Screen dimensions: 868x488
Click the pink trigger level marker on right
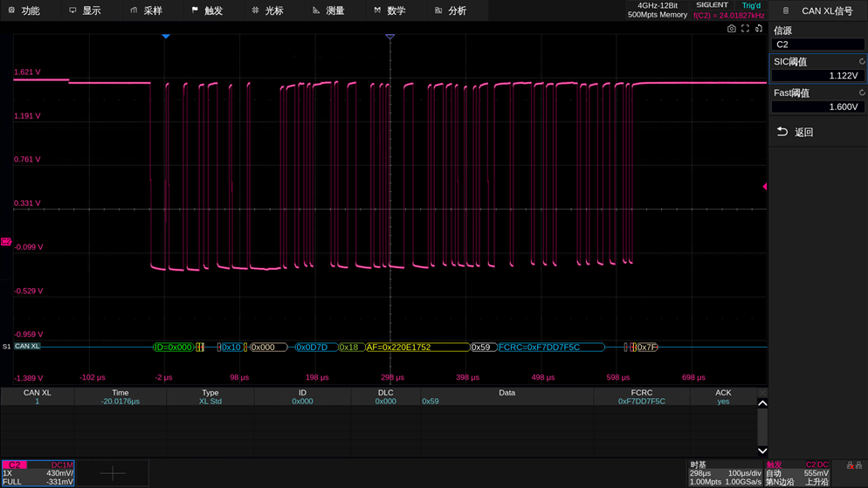click(x=765, y=187)
